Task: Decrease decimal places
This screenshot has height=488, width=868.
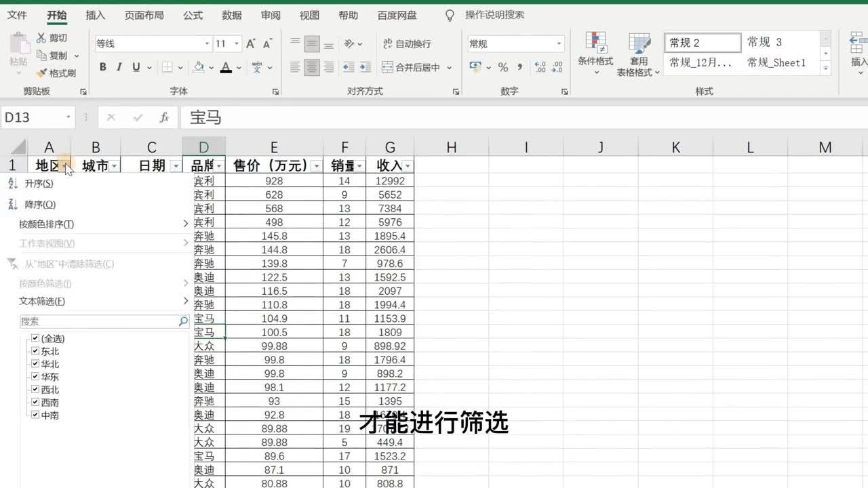Action: point(557,67)
